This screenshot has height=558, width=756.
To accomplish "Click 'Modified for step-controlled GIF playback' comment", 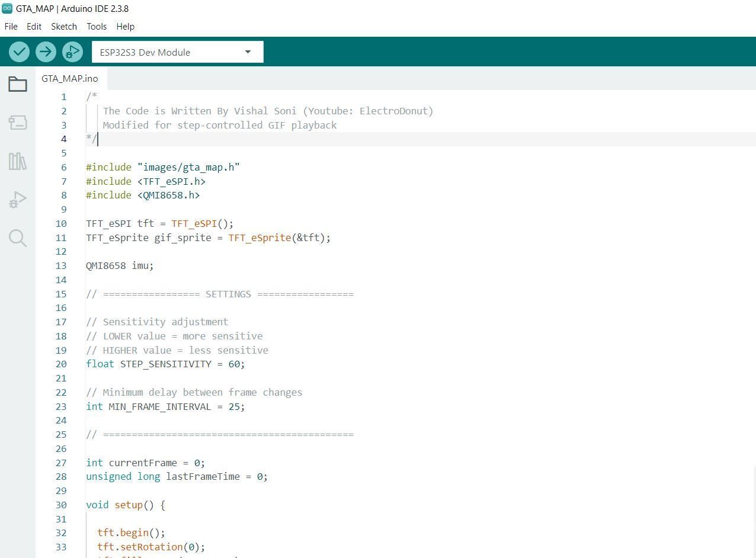I will tap(220, 125).
